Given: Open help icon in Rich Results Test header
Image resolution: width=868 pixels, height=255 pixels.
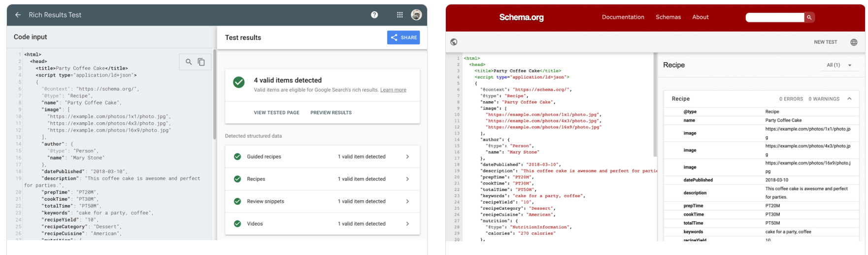Looking at the screenshot, I should click(x=374, y=15).
